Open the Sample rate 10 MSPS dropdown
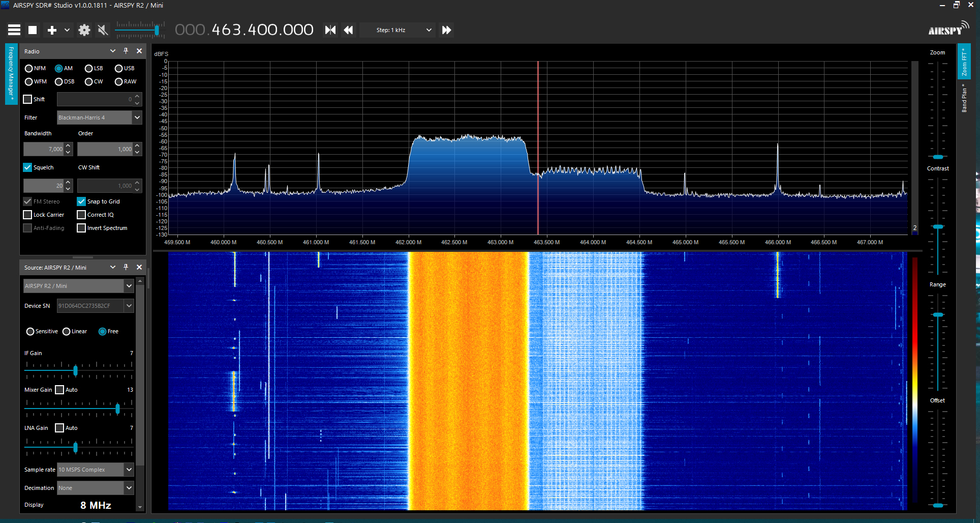This screenshot has height=523, width=980. pos(95,470)
